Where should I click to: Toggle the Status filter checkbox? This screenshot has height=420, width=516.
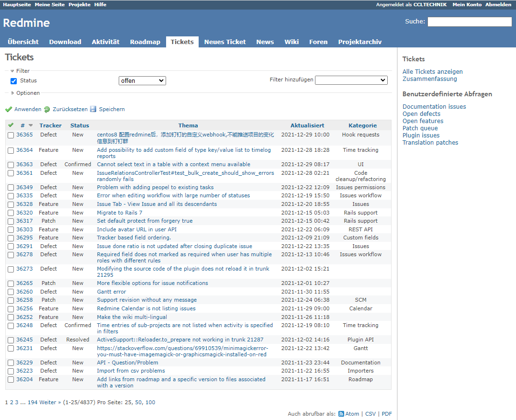[x=14, y=81]
